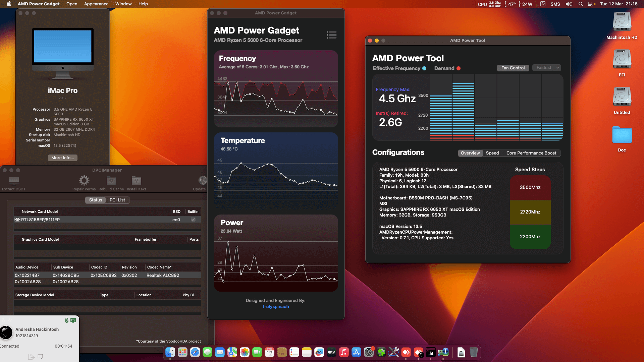644x362 pixels.
Task: Open Apple TV app in the Dock
Action: [331, 352]
